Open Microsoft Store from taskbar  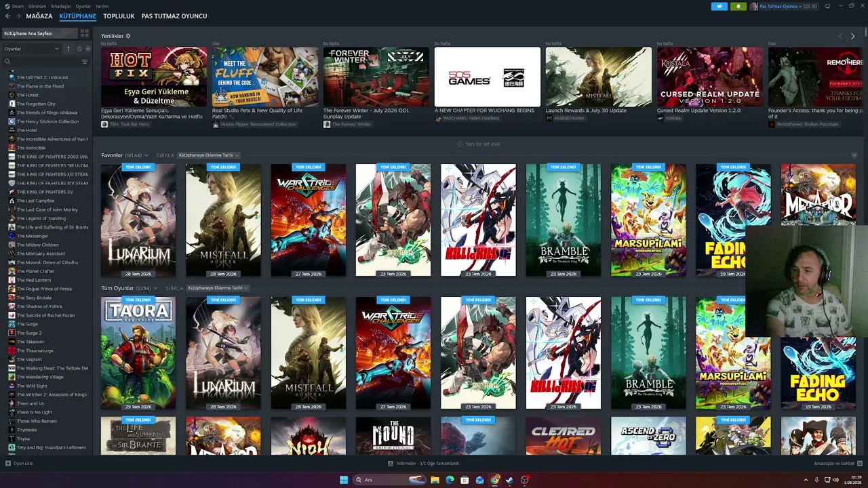[x=465, y=480]
